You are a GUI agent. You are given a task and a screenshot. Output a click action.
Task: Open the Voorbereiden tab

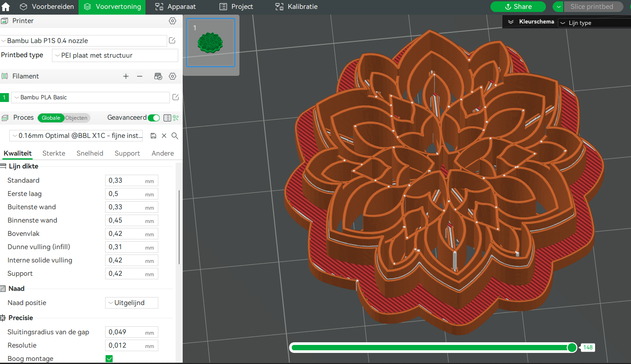pos(47,7)
